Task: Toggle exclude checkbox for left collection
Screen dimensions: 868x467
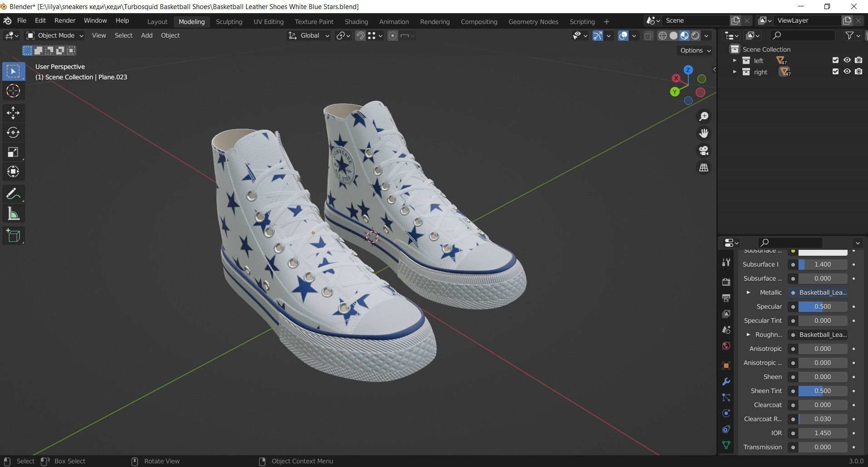Action: pyautogui.click(x=835, y=60)
